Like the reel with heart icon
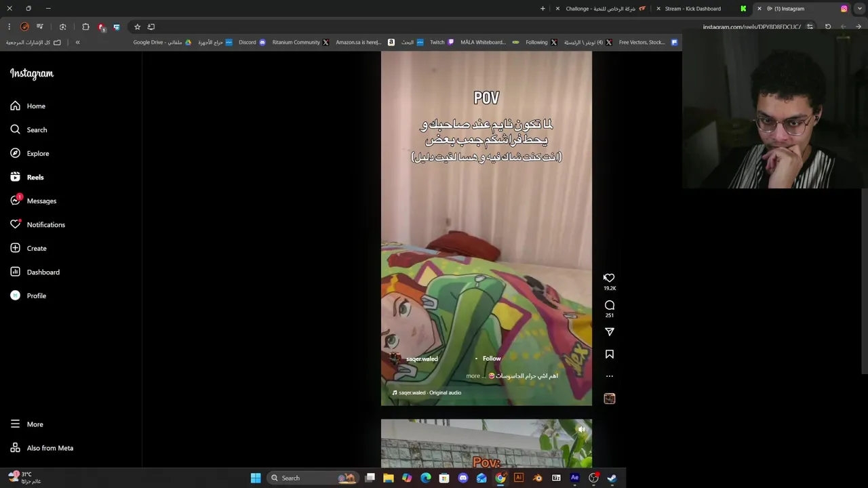The height and width of the screenshot is (488, 868). coord(610,278)
